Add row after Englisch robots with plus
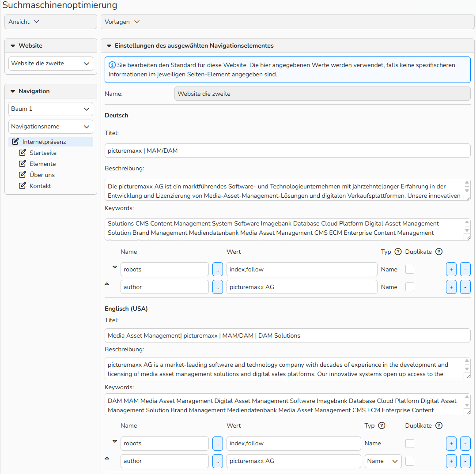Screen dimensions: 476x474 pos(451,444)
